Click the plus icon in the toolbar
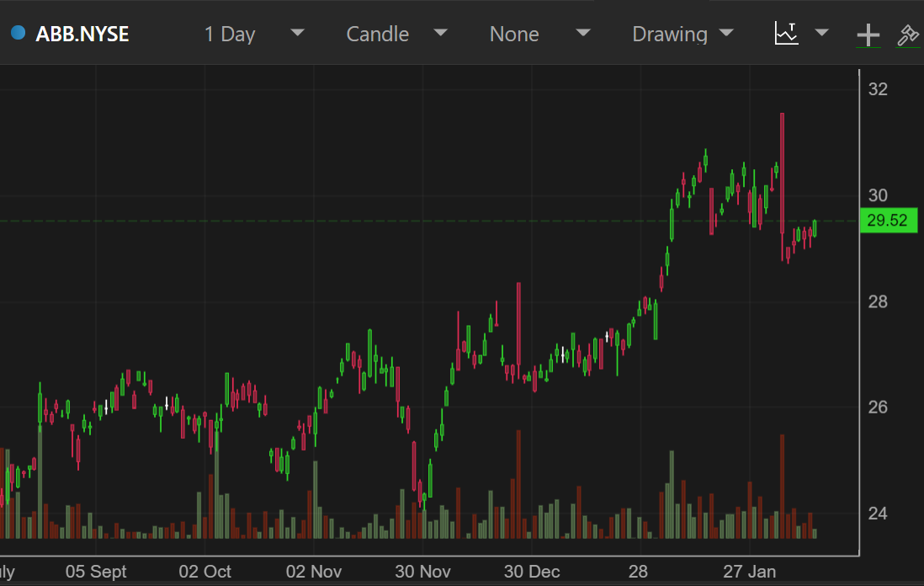 (868, 35)
